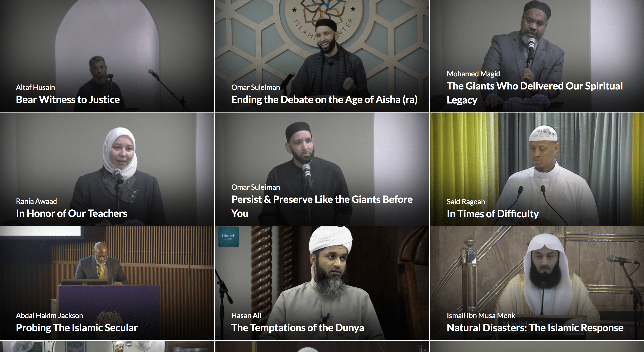Image resolution: width=644 pixels, height=352 pixels.
Task: Open The Temptations of the Dunya title
Action: (x=298, y=328)
